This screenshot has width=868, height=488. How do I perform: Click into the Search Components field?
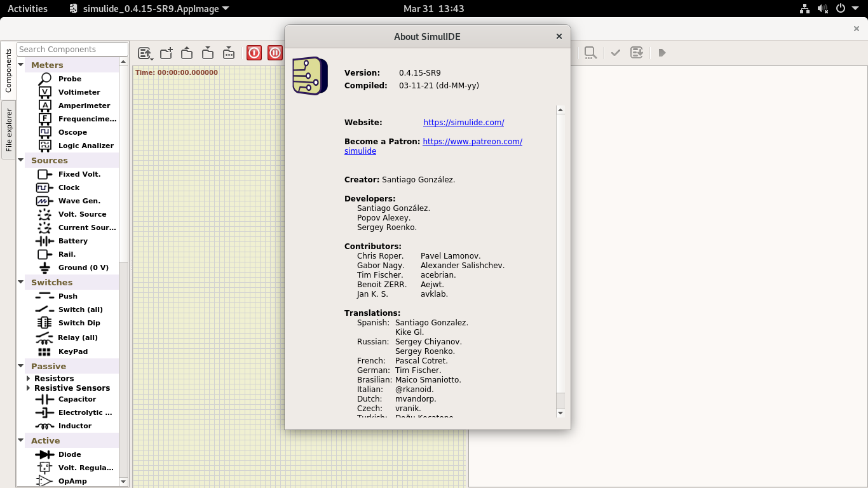tap(72, 49)
